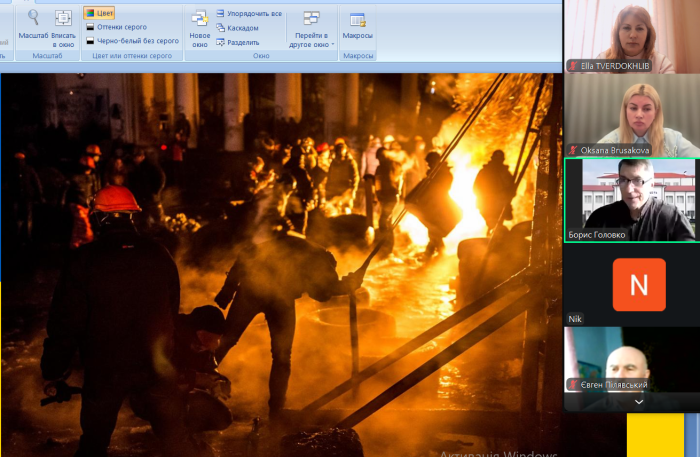Image resolution: width=700 pixels, height=457 pixels.
Task: Click the shared slide fire photograph
Action: [280, 260]
